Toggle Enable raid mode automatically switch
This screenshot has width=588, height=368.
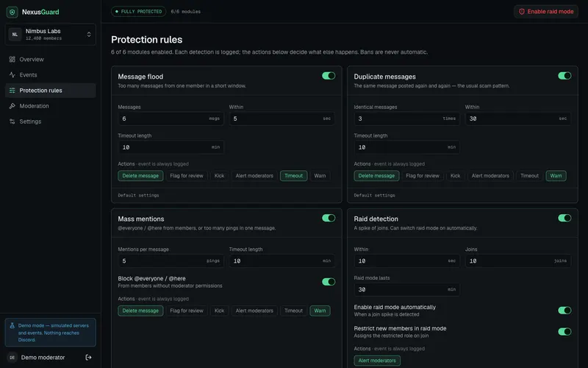coord(564,310)
